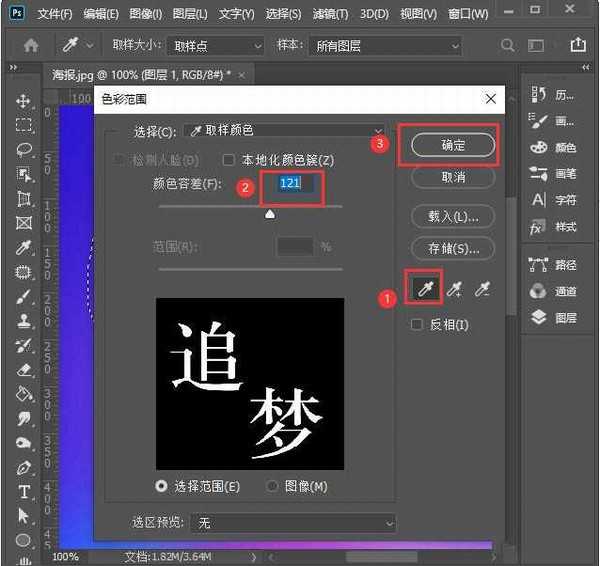
Task: Enable the Localized Color Clusters checkbox
Action: pos(229,160)
